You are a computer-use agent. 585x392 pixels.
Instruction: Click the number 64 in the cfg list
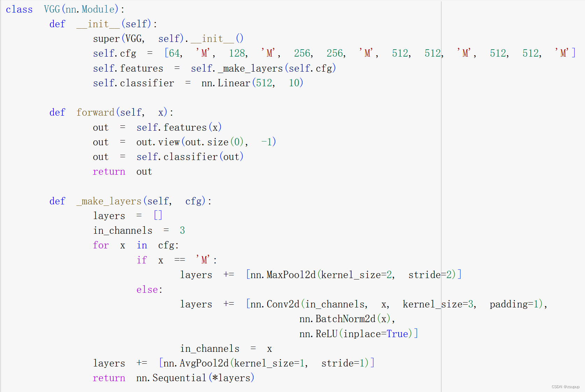tap(174, 53)
